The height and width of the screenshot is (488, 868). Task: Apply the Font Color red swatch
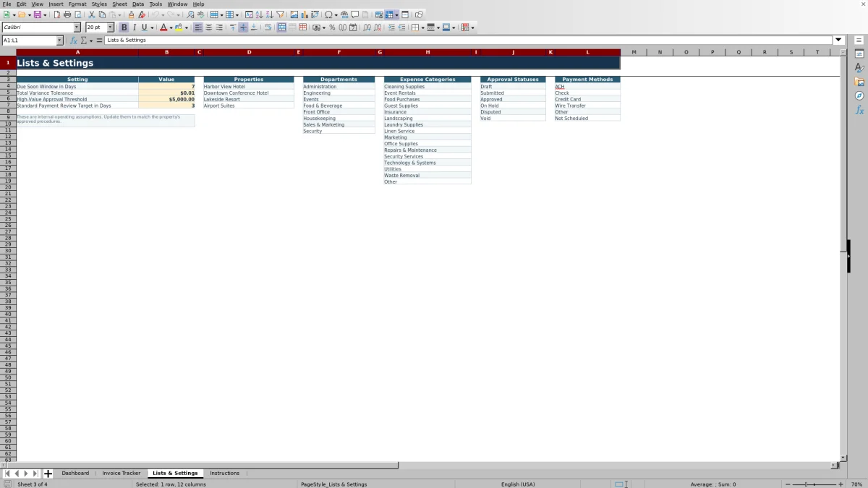[163, 27]
